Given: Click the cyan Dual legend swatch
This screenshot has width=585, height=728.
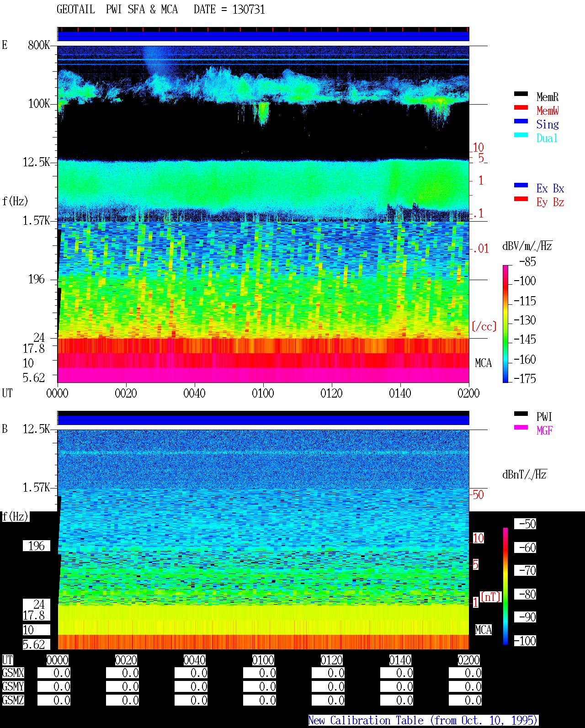Looking at the screenshot, I should click(x=521, y=135).
